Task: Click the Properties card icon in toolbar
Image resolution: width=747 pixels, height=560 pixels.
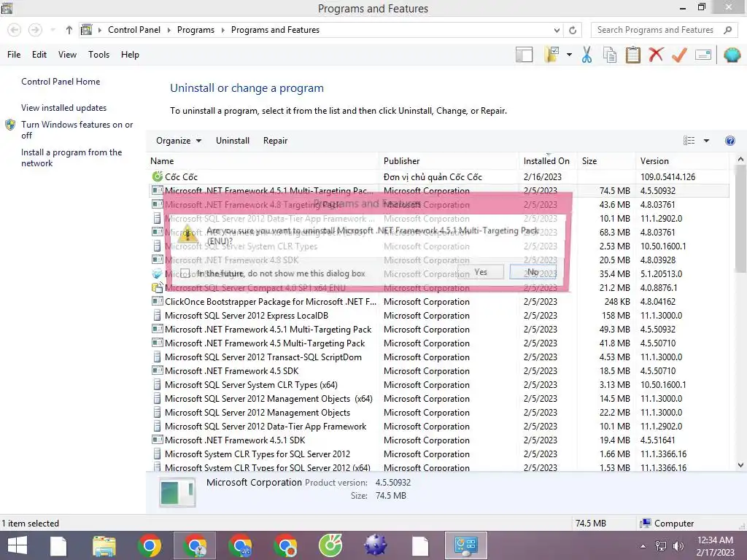Action: pyautogui.click(x=703, y=55)
